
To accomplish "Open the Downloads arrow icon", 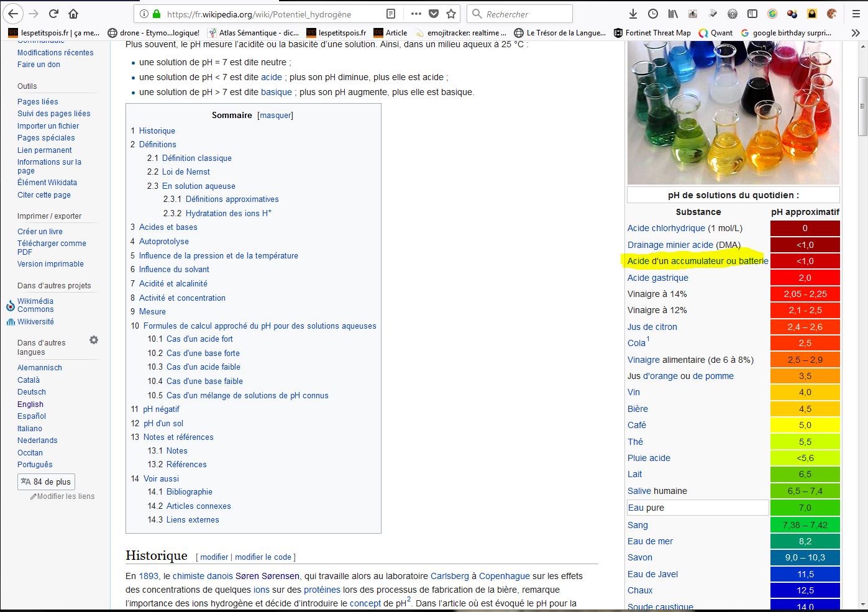I will 633,14.
